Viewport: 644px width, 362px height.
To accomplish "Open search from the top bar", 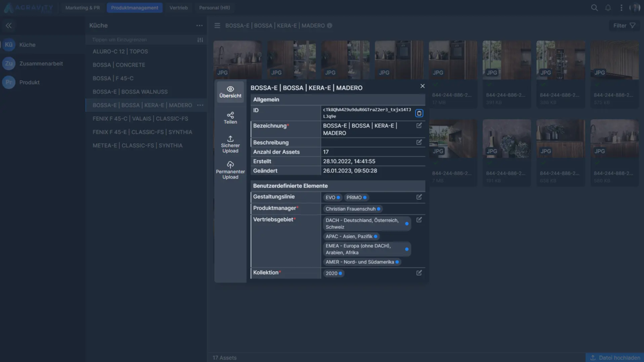I will pyautogui.click(x=594, y=8).
